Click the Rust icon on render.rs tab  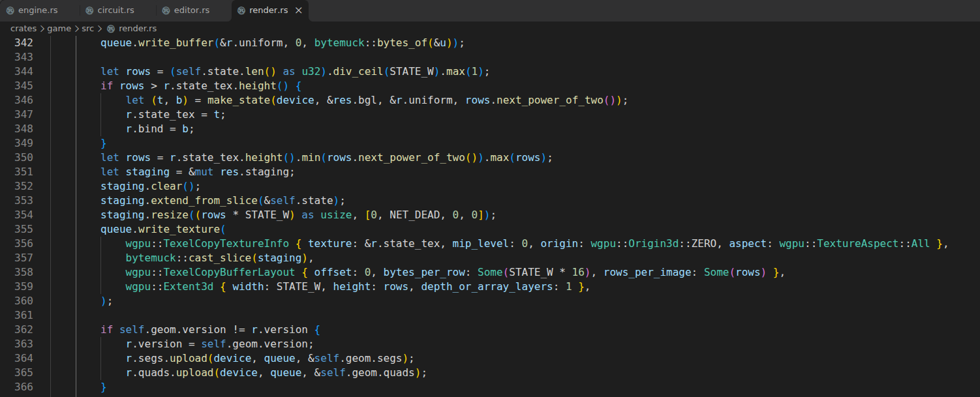241,10
